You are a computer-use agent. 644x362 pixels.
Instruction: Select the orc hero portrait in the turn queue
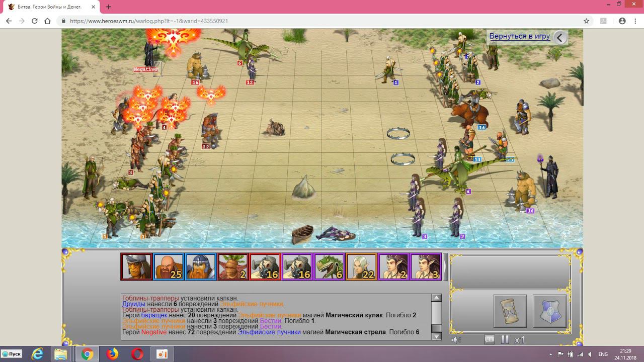coord(136,266)
